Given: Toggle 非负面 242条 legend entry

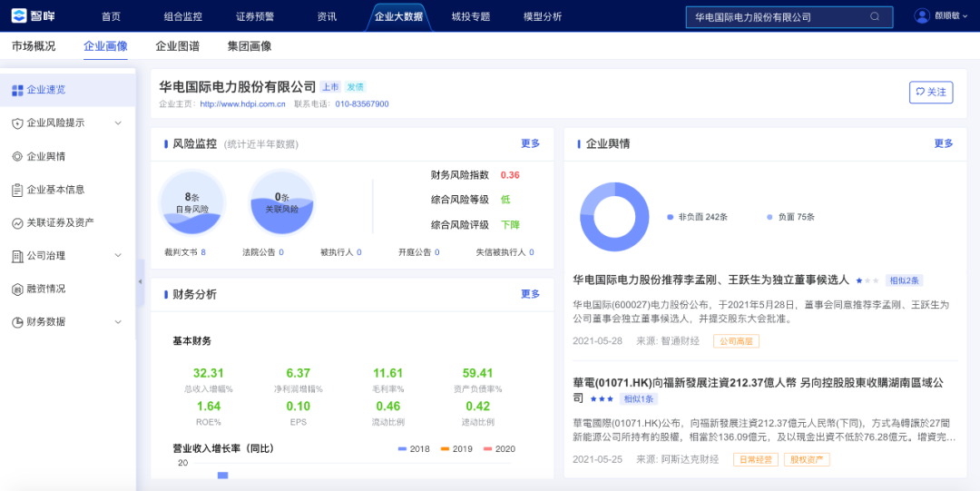Looking at the screenshot, I should [698, 217].
